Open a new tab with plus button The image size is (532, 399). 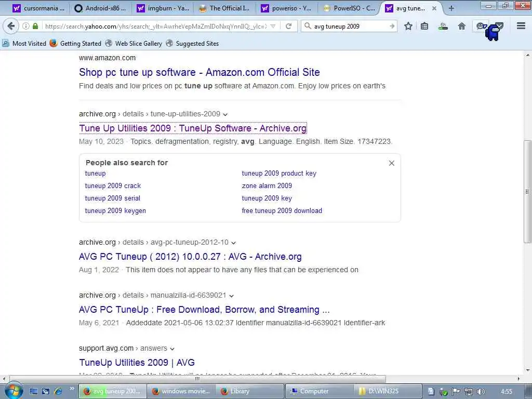click(x=451, y=8)
